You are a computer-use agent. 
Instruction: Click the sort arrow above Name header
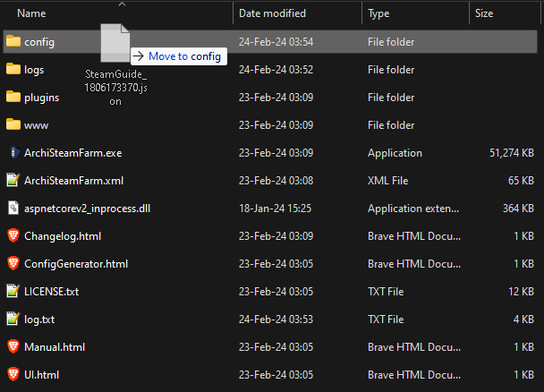click(122, 4)
